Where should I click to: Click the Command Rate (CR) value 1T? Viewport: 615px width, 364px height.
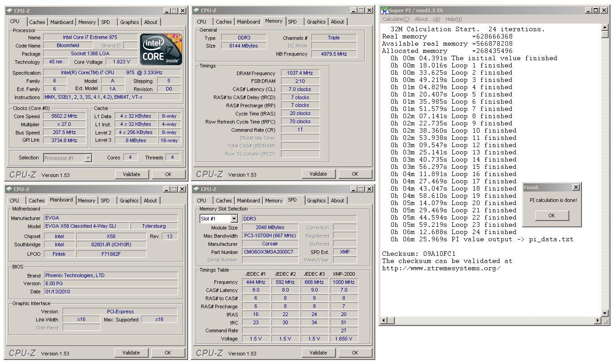pos(300,130)
